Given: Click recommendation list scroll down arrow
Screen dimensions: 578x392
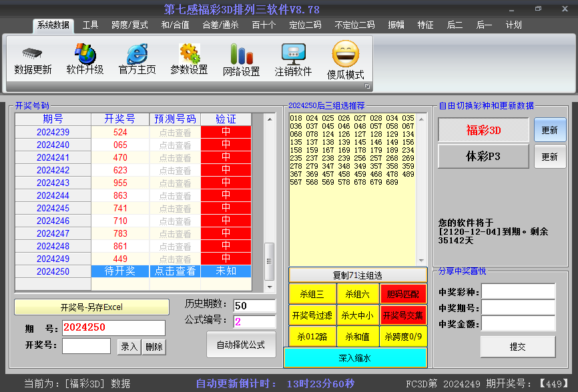Looking at the screenshot, I should pyautogui.click(x=421, y=261).
